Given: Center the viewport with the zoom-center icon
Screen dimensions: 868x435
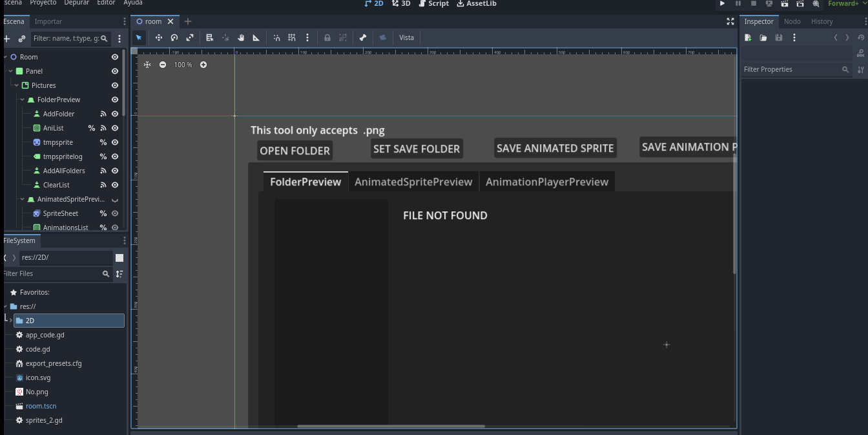Looking at the screenshot, I should pos(147,65).
